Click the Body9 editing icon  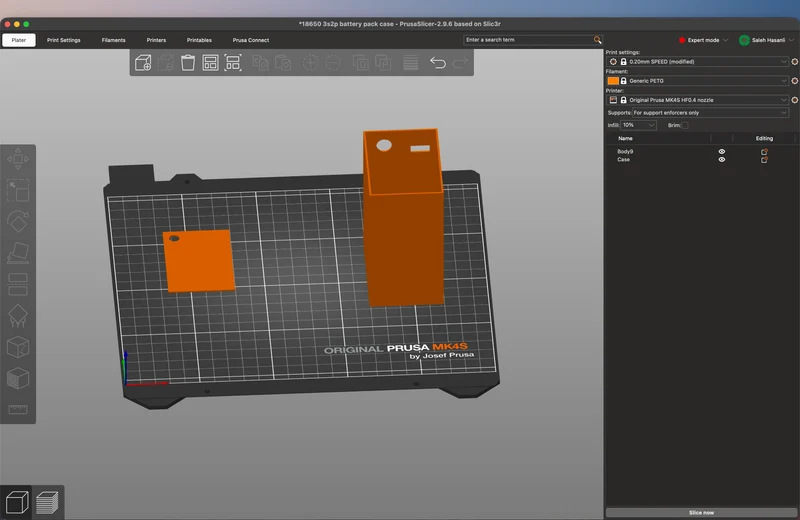764,152
